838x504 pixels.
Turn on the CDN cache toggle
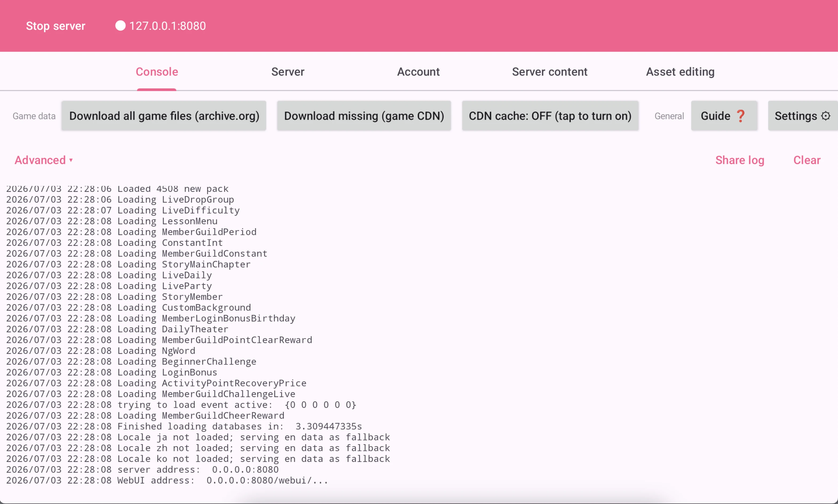[x=550, y=116]
